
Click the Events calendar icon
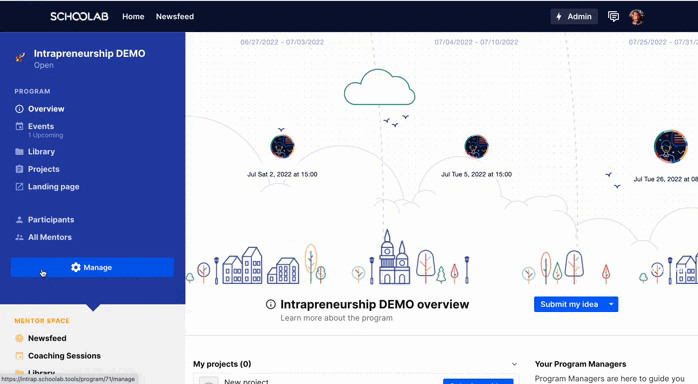tap(19, 126)
